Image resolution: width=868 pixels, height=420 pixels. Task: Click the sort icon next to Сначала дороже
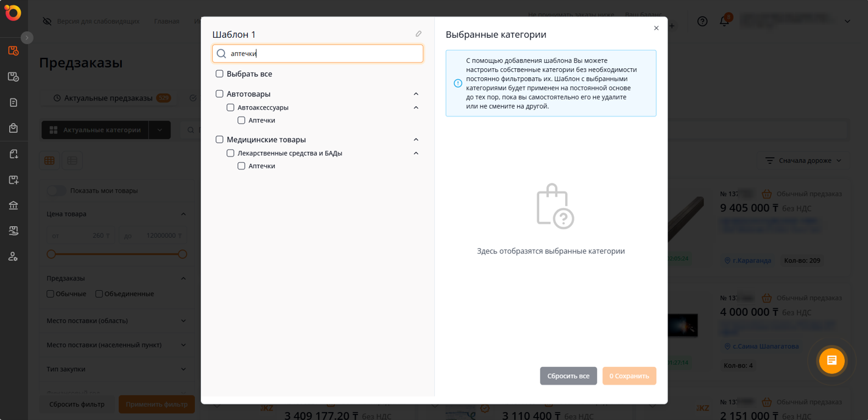[770, 160]
